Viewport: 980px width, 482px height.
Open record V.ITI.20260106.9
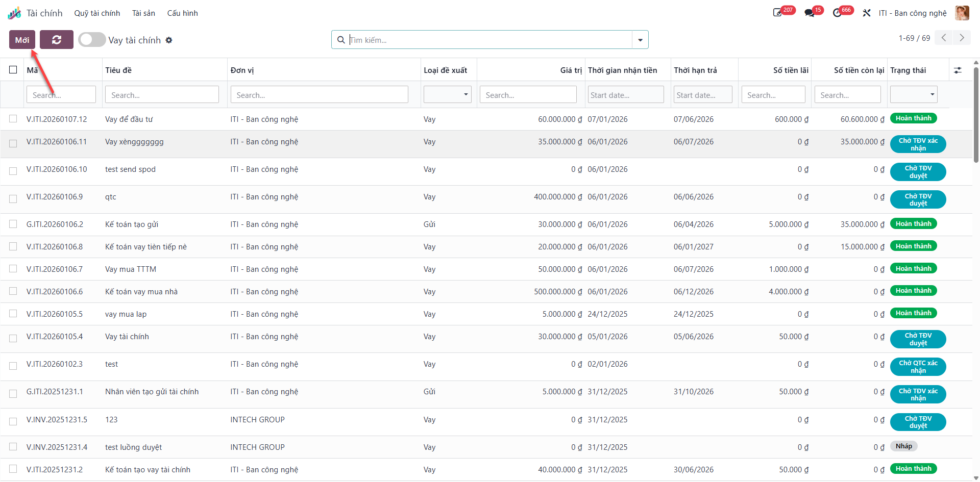click(55, 197)
